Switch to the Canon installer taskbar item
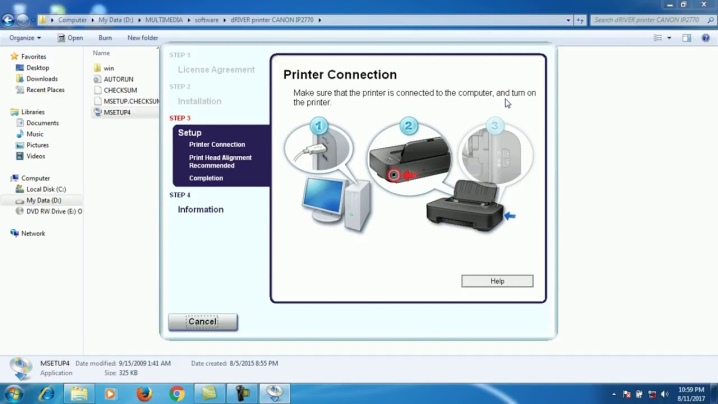Image resolution: width=718 pixels, height=404 pixels. pyautogui.click(x=275, y=394)
